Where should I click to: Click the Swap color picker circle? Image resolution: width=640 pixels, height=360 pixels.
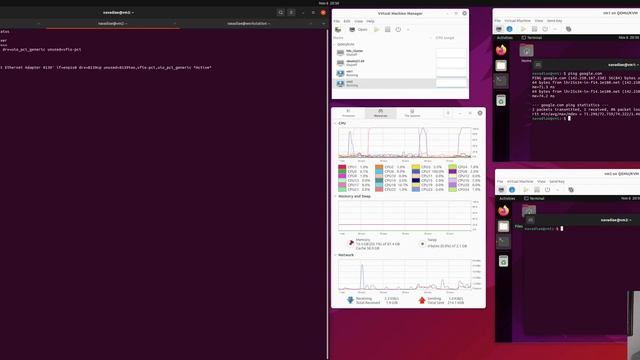coord(422,244)
